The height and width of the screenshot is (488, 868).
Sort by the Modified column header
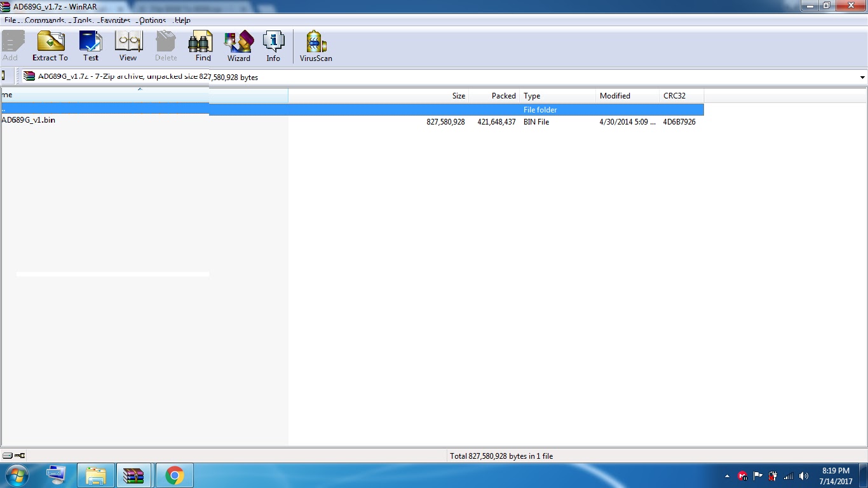coord(628,95)
